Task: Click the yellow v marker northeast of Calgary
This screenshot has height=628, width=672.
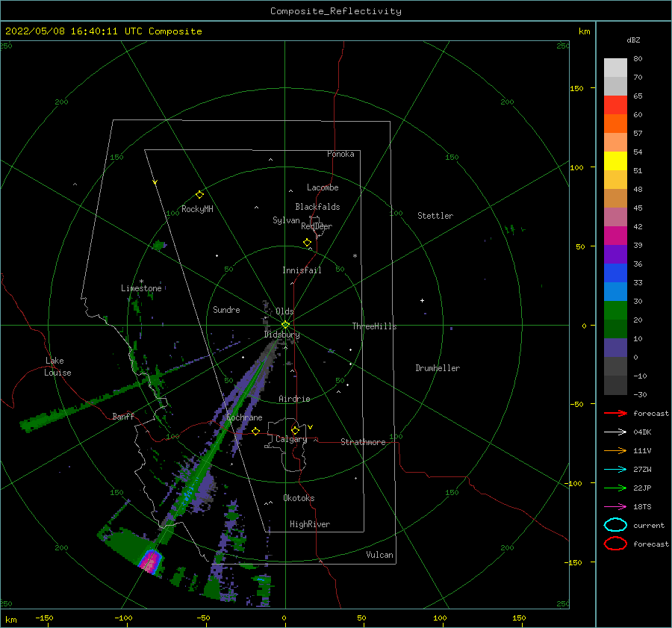Action: tap(311, 427)
